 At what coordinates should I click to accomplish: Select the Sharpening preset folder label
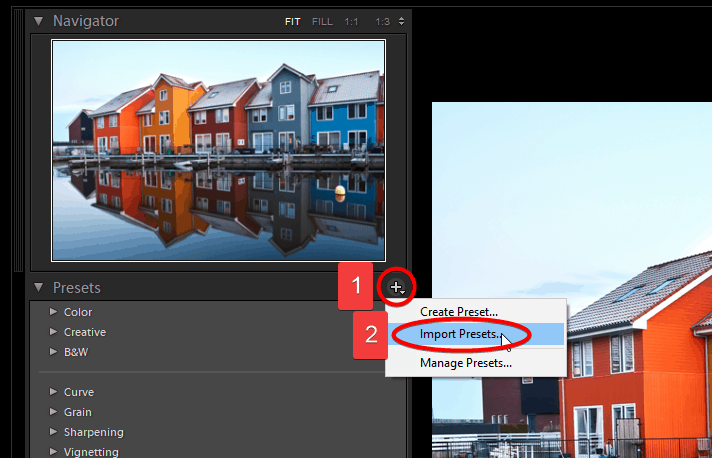click(94, 432)
